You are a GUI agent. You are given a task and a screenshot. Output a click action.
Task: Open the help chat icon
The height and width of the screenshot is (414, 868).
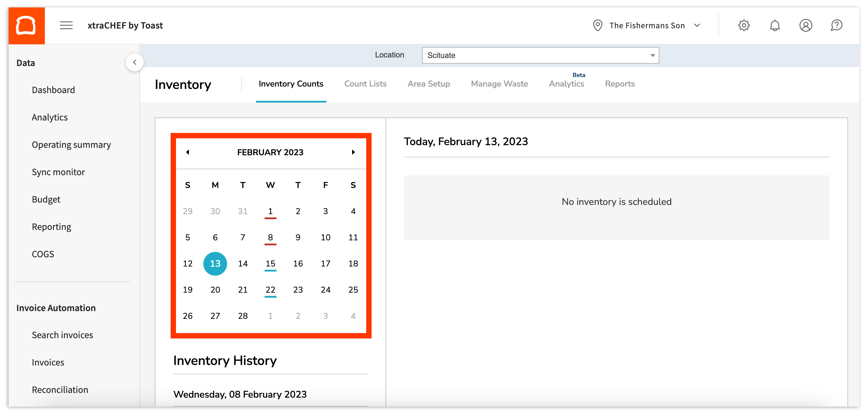coord(836,25)
